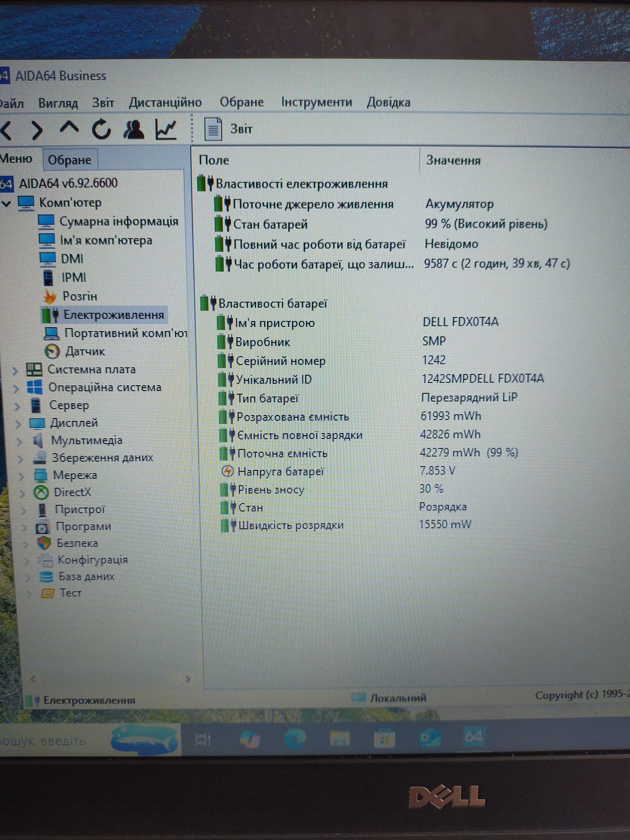This screenshot has width=630, height=840.
Task: Click the tree pane scroll right arrow
Action: (x=188, y=678)
